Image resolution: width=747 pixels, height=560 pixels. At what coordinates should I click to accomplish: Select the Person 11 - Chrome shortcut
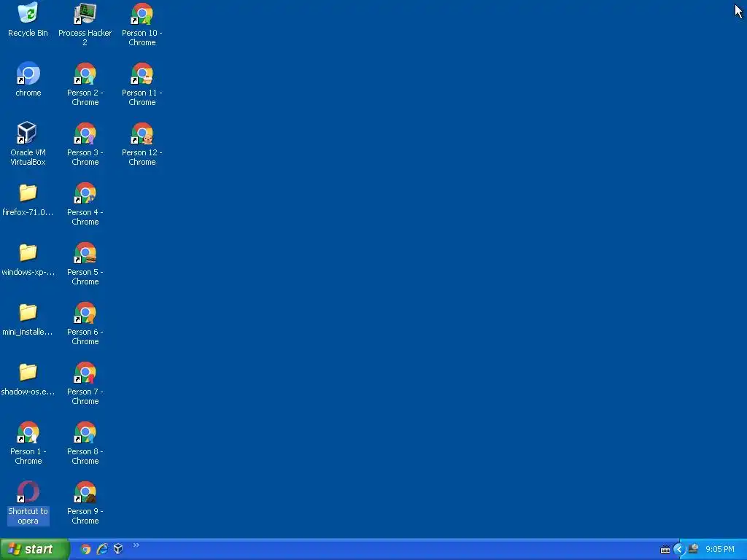(142, 84)
